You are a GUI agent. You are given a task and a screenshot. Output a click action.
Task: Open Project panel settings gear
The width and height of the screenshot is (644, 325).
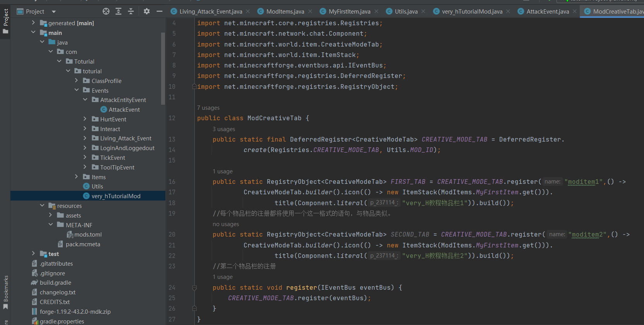pyautogui.click(x=147, y=12)
